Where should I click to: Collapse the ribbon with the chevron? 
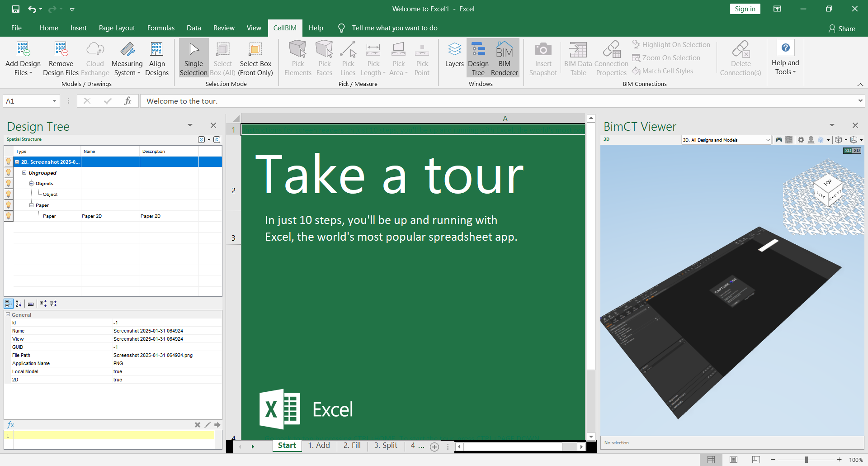[860, 85]
